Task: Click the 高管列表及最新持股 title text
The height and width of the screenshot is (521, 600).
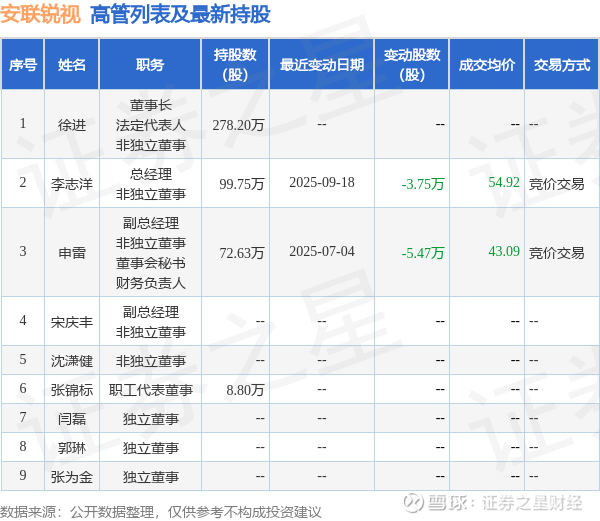Action: point(180,15)
